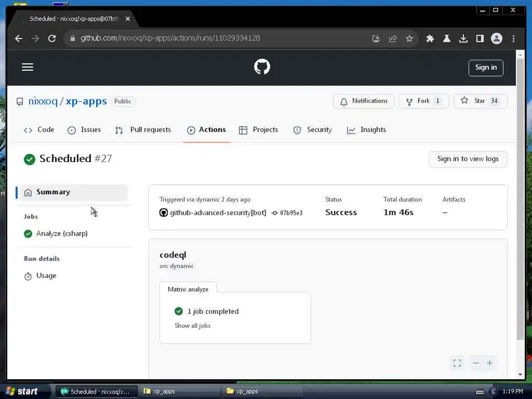Click Scheduled browser taskbar item

[96, 392]
